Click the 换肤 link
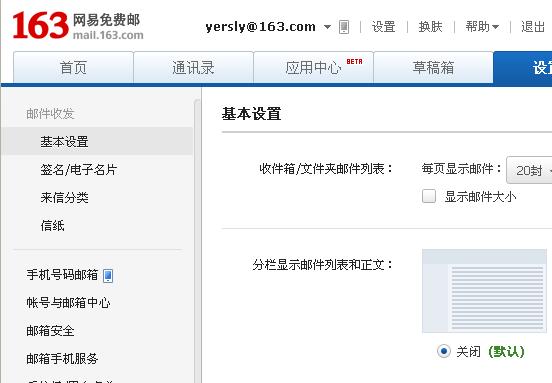Viewport: 552px width, 383px height. [x=430, y=27]
